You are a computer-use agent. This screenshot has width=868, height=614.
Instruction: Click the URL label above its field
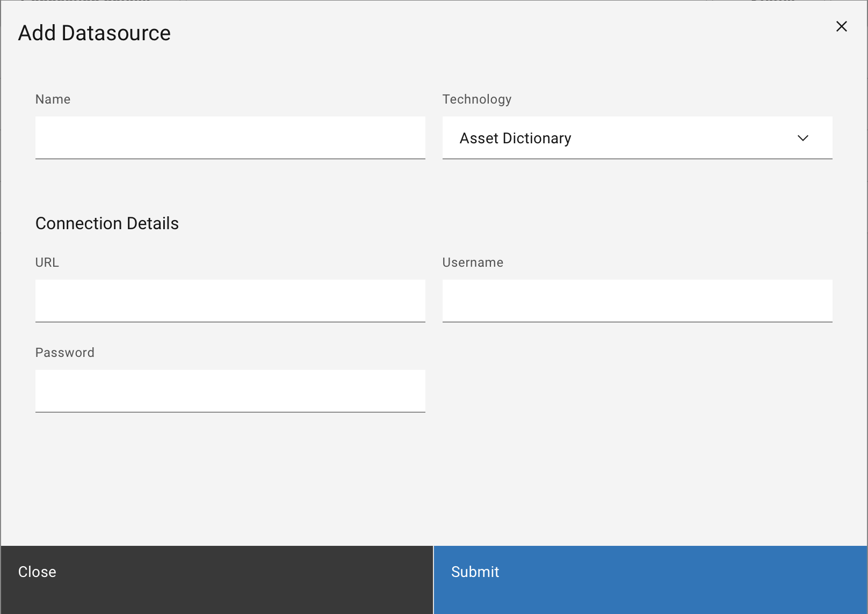[47, 262]
